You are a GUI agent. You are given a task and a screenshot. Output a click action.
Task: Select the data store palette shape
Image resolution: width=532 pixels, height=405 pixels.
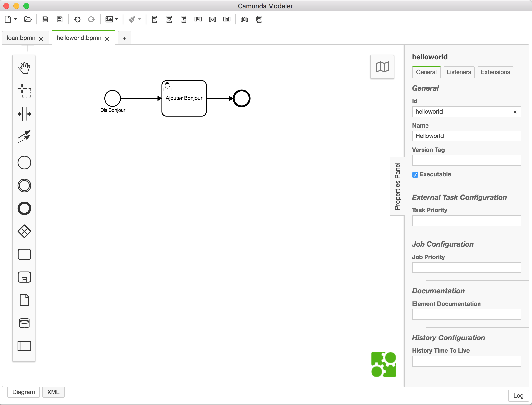click(x=24, y=323)
